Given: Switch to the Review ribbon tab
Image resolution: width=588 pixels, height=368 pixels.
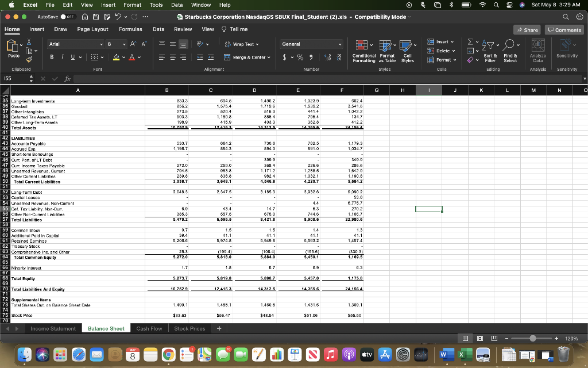Looking at the screenshot, I should (x=183, y=29).
